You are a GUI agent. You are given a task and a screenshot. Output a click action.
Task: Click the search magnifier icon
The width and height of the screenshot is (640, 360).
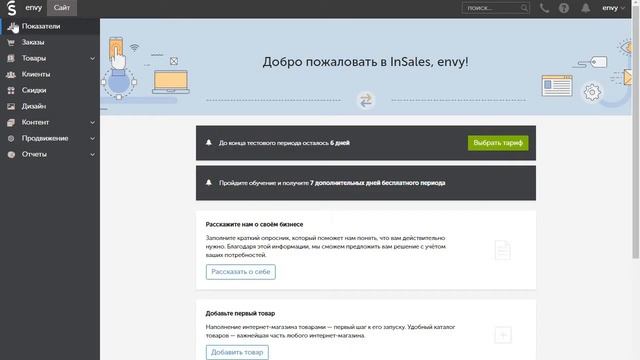(524, 8)
